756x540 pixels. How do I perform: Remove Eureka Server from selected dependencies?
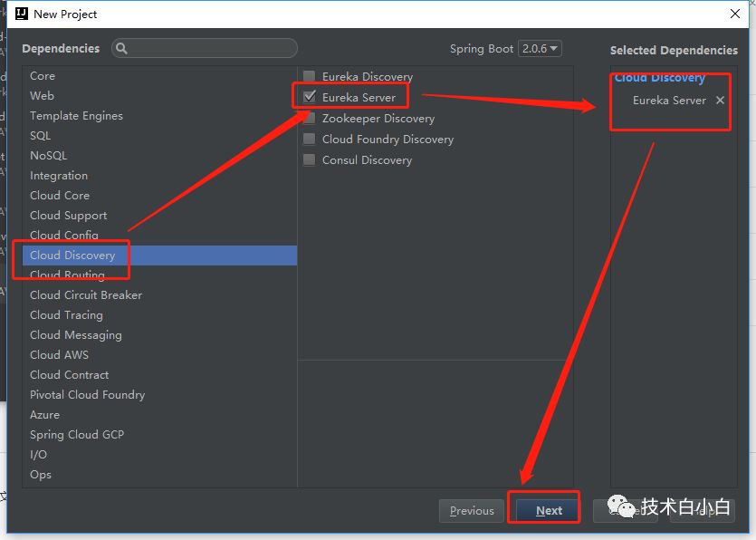720,100
